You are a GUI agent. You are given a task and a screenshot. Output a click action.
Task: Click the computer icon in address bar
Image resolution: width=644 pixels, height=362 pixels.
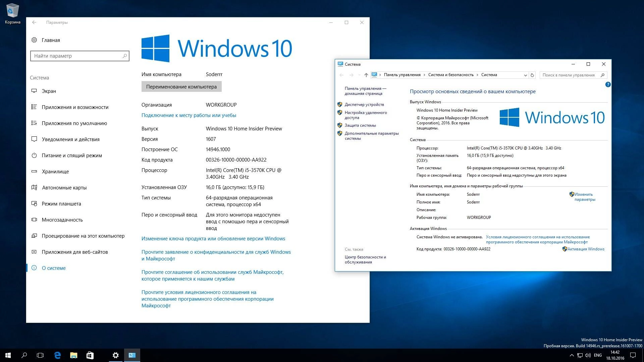coord(374,75)
